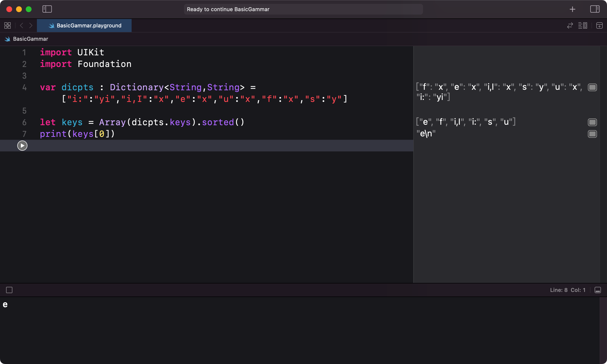The width and height of the screenshot is (607, 364).
Task: Click the "import Foundation" code line
Action: point(86,64)
